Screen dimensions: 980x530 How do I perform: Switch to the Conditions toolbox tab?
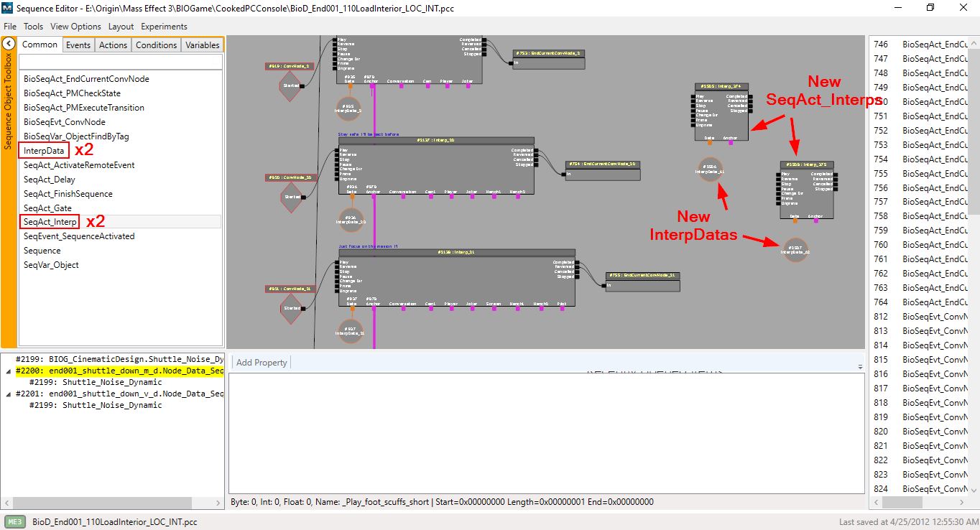pos(156,45)
